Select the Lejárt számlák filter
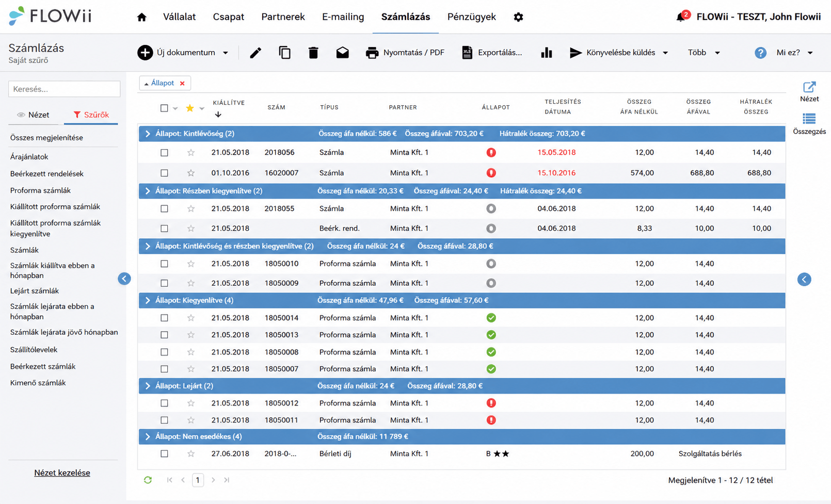831x504 pixels. tap(35, 291)
